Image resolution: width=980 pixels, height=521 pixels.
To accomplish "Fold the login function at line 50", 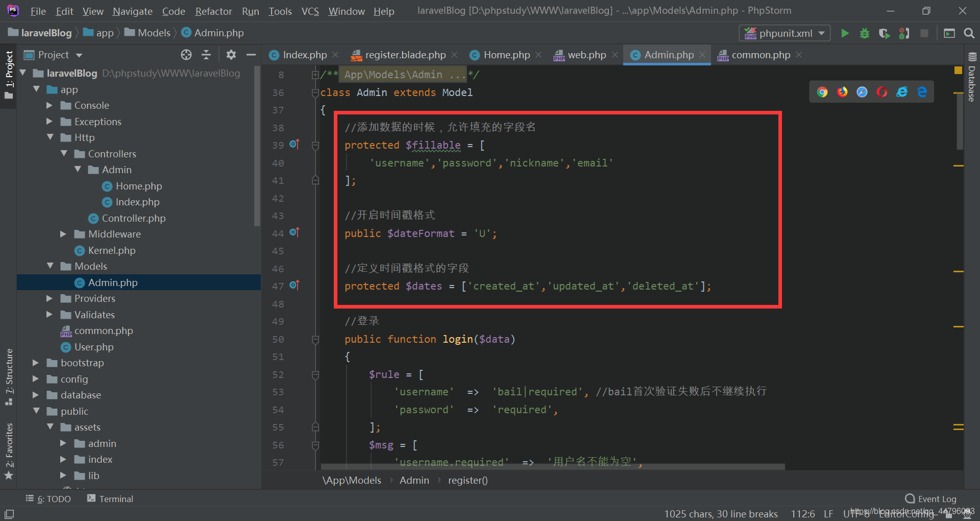I will 315,339.
